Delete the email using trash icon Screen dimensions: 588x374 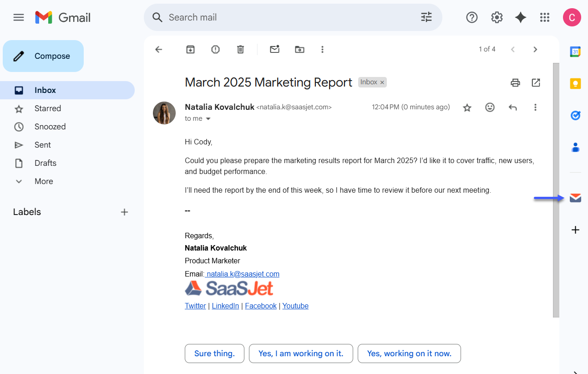coord(240,49)
